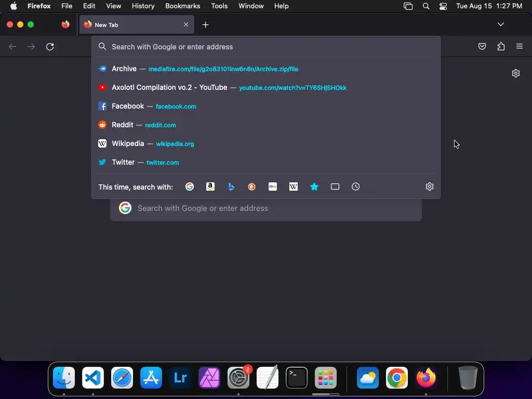
Task: Open Terminal from Dock
Action: (297, 378)
